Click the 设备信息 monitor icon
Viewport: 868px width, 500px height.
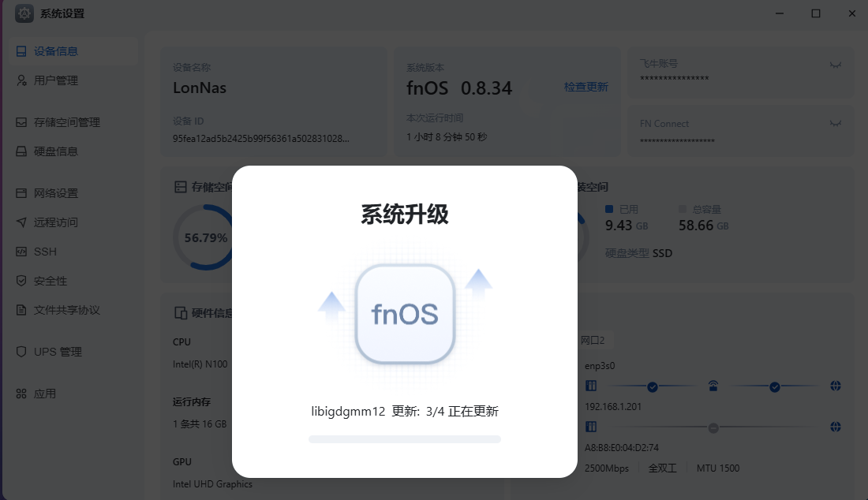pos(21,51)
